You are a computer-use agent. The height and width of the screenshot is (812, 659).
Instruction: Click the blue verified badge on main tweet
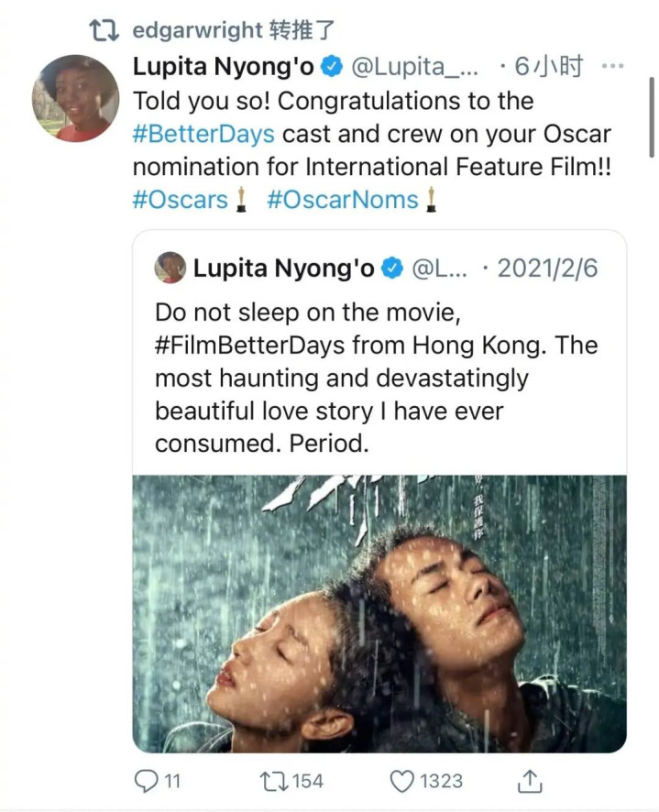click(x=334, y=67)
